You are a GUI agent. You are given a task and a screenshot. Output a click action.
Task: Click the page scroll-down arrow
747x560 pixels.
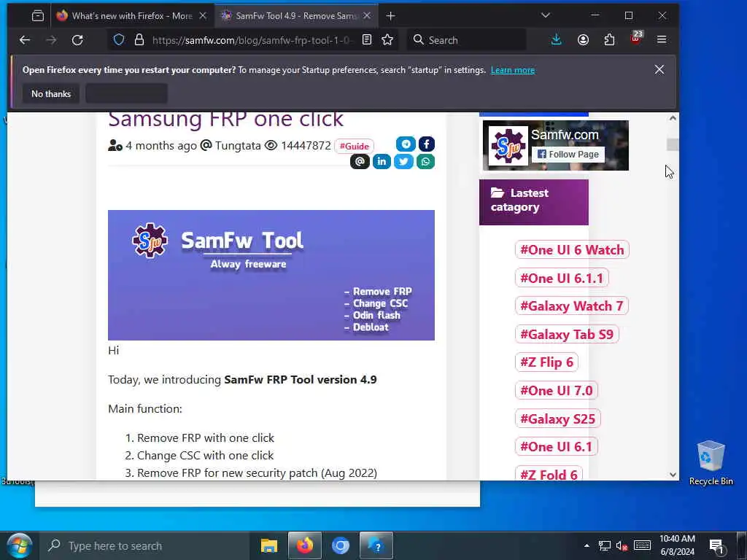[673, 474]
